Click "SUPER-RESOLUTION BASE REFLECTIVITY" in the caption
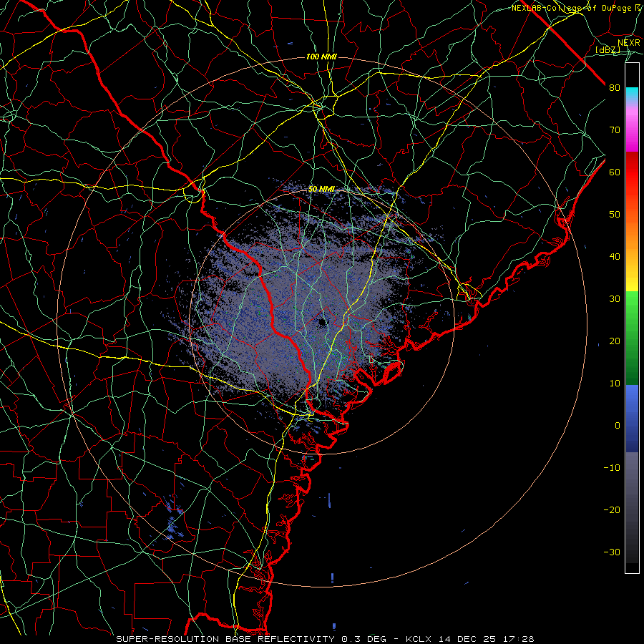Screen dimensions: 644x644 (x=225, y=639)
